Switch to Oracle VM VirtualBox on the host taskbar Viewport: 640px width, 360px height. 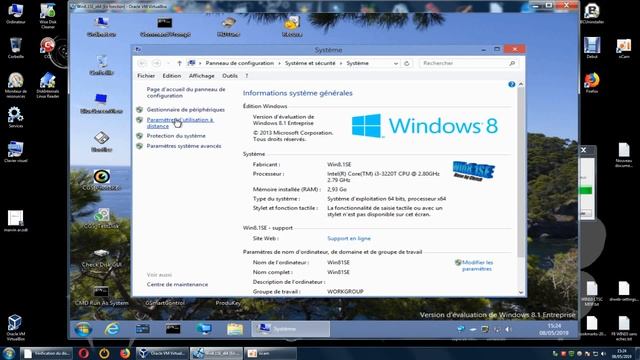click(x=162, y=353)
